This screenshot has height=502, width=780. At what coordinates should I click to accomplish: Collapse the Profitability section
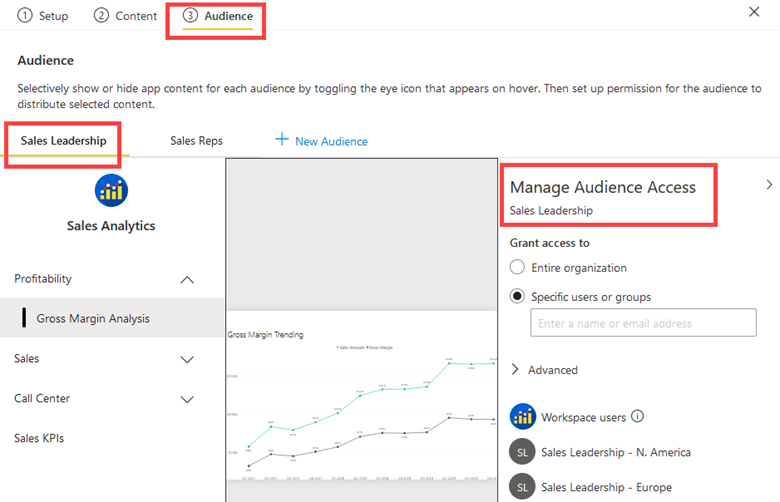click(187, 280)
